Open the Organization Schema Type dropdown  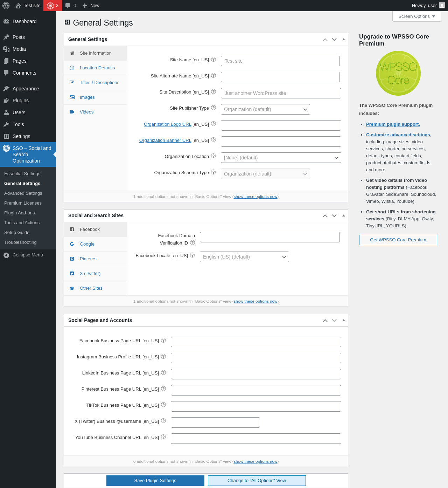(265, 174)
